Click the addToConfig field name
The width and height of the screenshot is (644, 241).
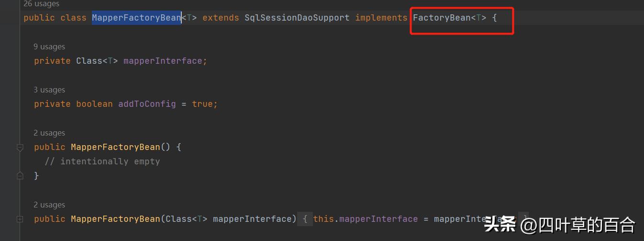147,104
